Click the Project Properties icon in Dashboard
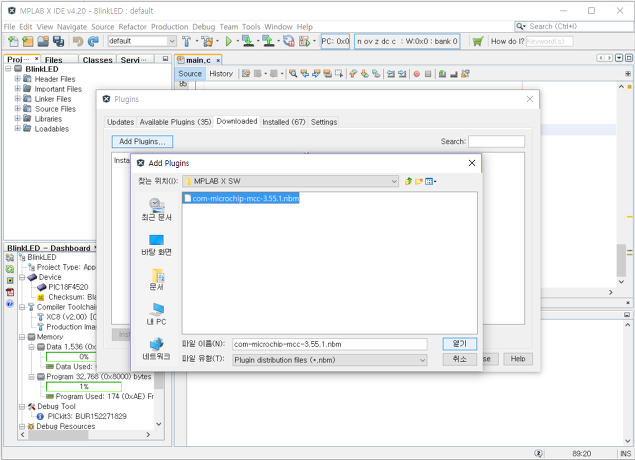Image resolution: width=635 pixels, height=460 pixels. (x=10, y=258)
